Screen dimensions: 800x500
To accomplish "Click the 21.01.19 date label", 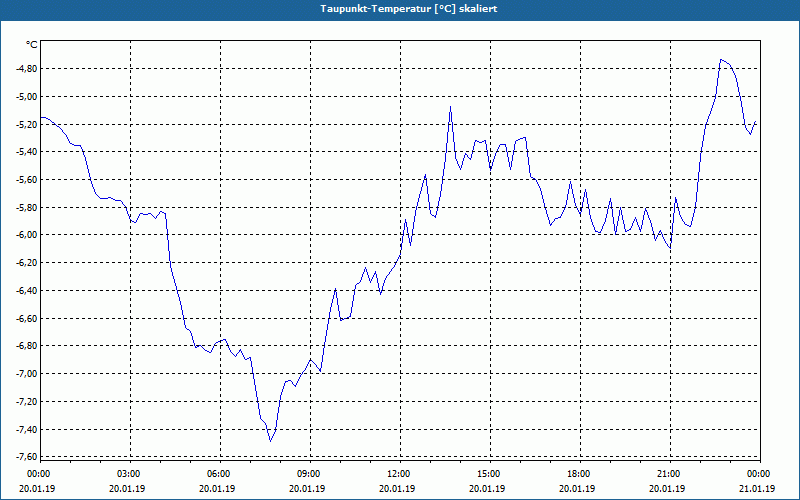I will pos(758,488).
